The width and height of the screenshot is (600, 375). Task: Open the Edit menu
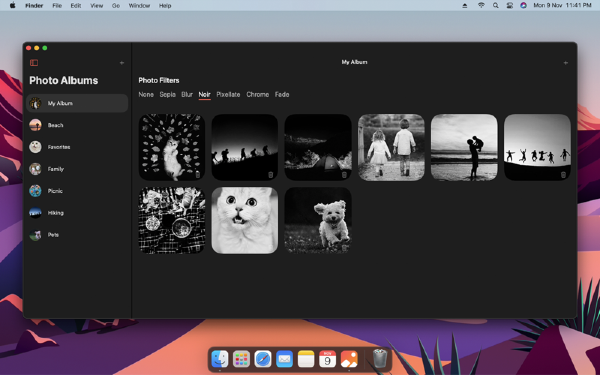(x=76, y=5)
